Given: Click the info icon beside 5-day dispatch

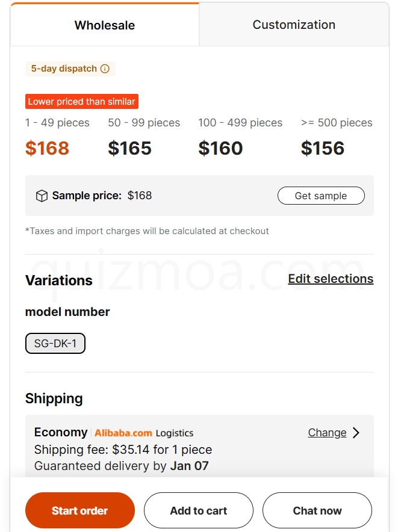Looking at the screenshot, I should [x=105, y=69].
